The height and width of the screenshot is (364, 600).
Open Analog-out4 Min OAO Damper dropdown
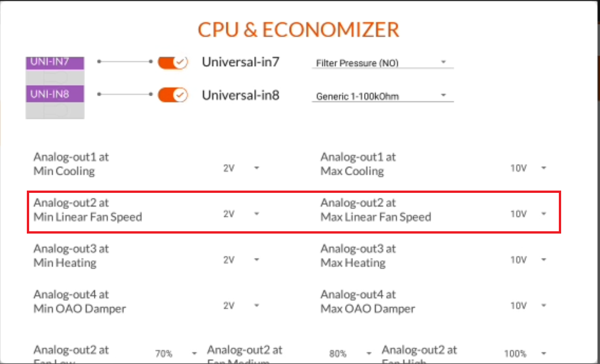tap(257, 306)
